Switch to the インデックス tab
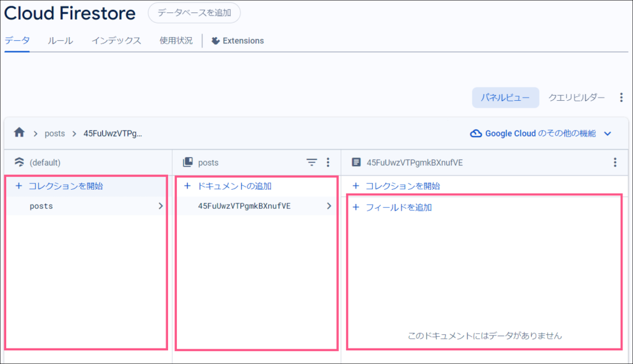 116,40
